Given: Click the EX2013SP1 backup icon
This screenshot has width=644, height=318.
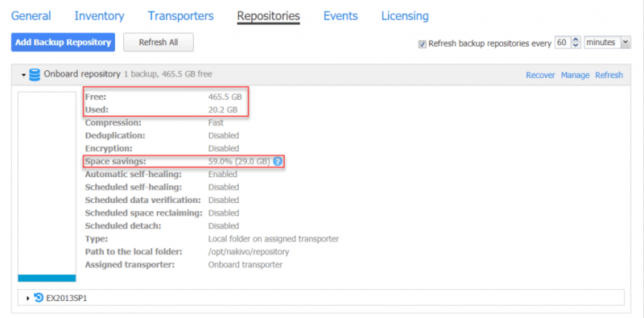Looking at the screenshot, I should (x=39, y=298).
